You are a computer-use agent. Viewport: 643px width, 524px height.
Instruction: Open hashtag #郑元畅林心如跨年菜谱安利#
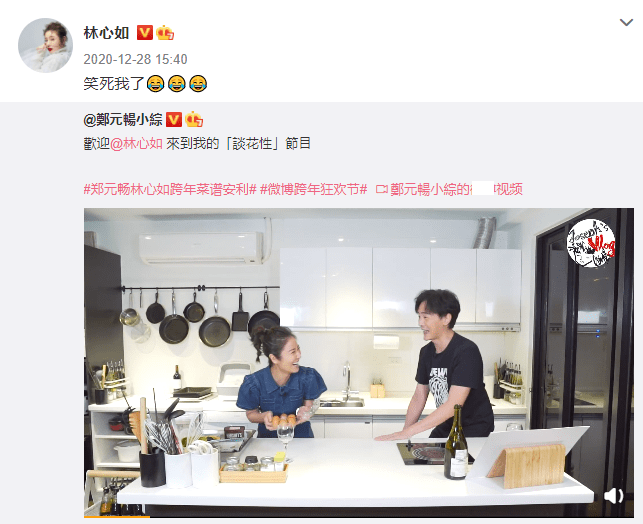170,189
